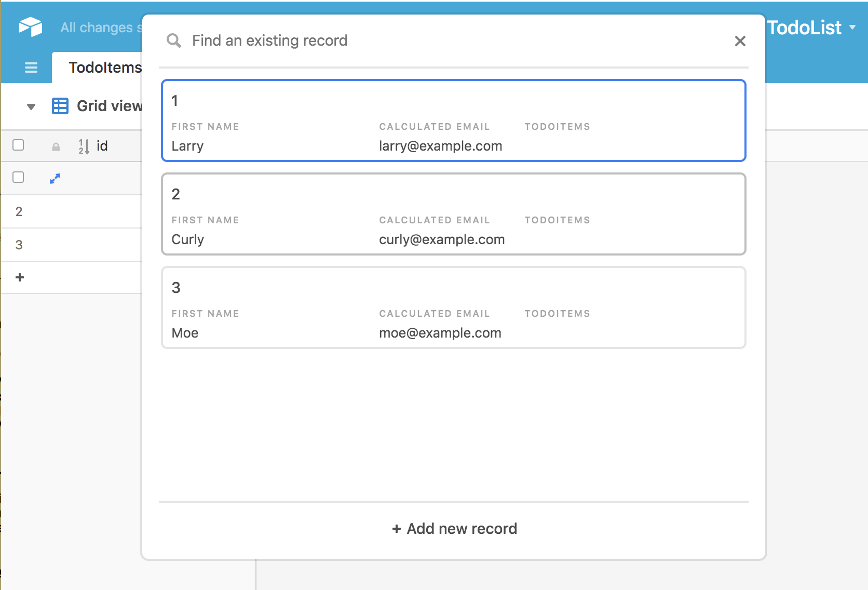Check the first row checkbox
The height and width of the screenshot is (590, 868).
pyautogui.click(x=18, y=177)
